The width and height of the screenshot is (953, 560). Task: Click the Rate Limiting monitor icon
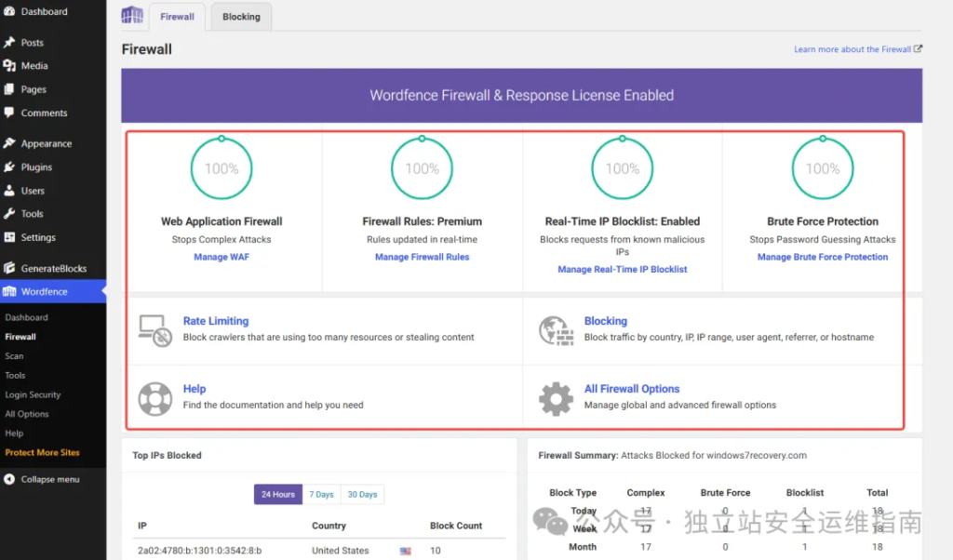[155, 330]
